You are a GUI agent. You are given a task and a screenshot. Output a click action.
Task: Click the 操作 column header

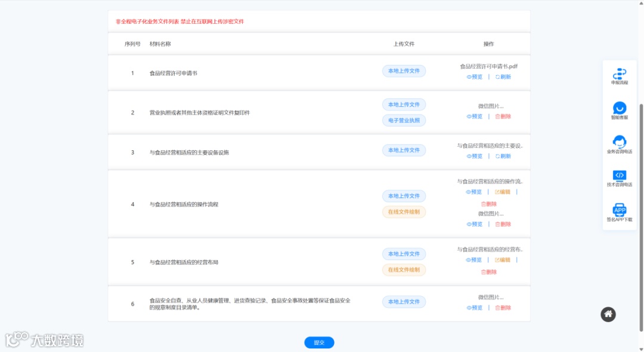(489, 44)
